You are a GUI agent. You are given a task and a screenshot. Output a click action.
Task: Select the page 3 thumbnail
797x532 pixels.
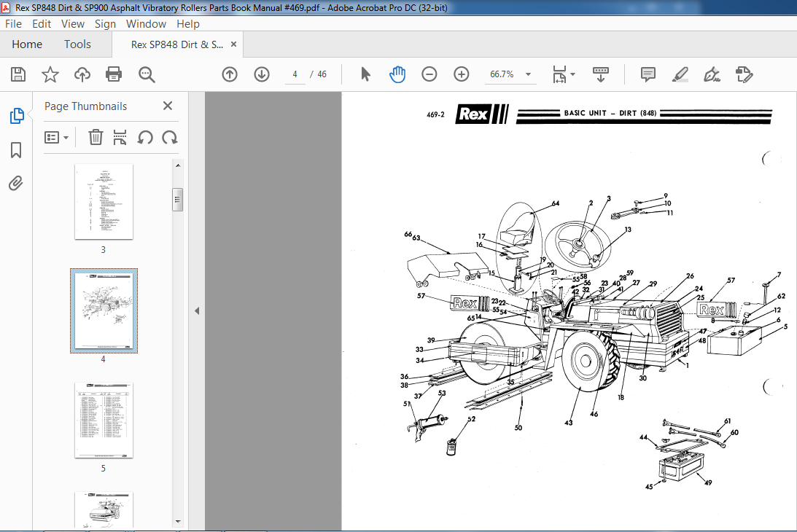[x=104, y=202]
